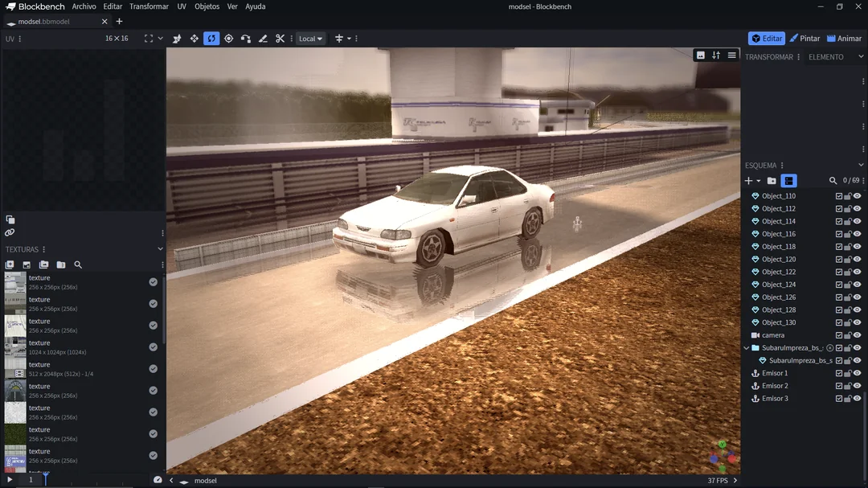Viewport: 868px width, 488px height.
Task: Open the Local transform space dropdown
Action: pos(310,39)
